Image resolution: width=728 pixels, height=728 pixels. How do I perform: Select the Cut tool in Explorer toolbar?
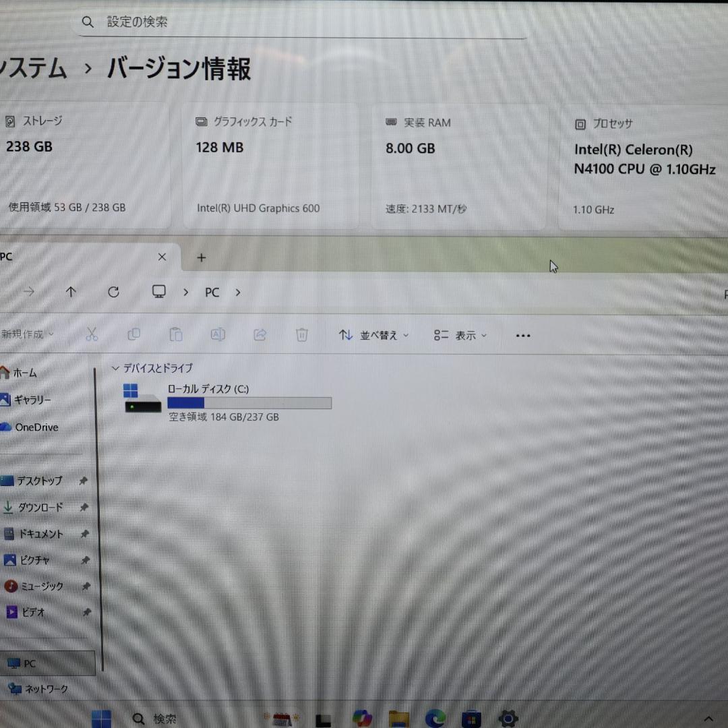pyautogui.click(x=92, y=334)
